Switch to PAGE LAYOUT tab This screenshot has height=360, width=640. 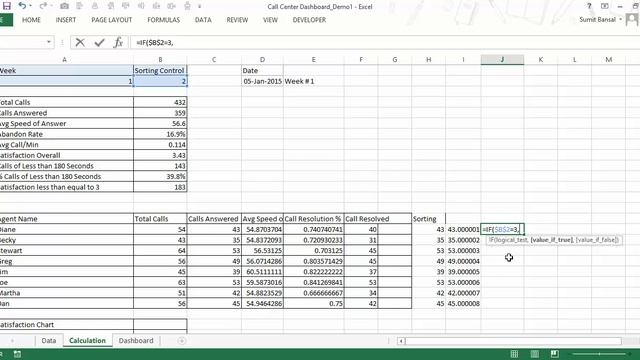coord(111,20)
